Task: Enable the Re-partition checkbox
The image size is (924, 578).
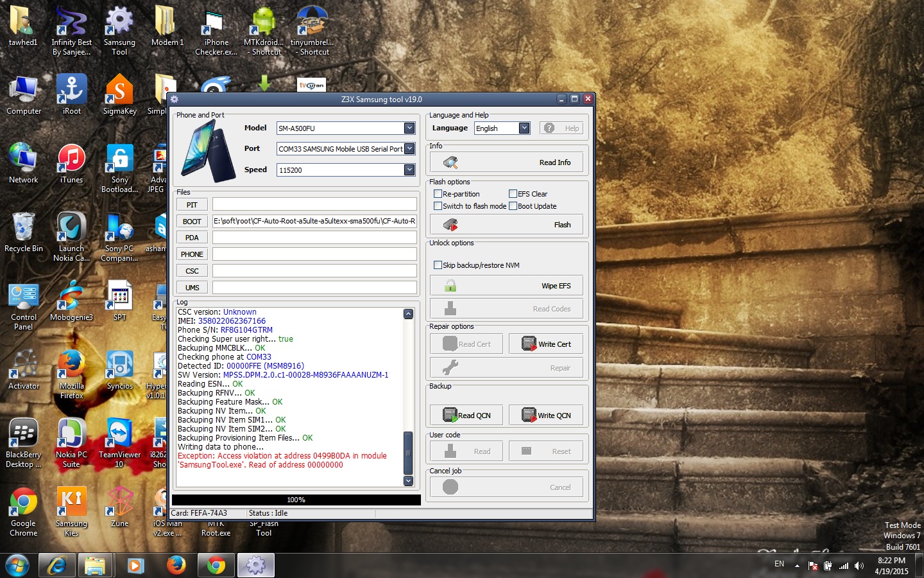Action: pos(438,194)
